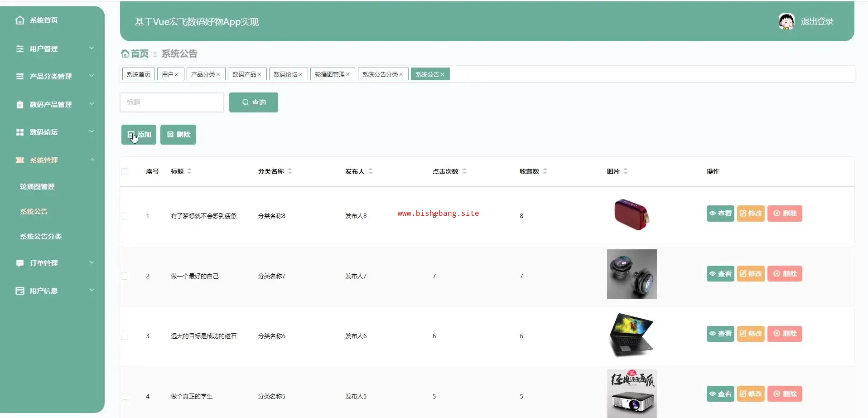Check the checkbox for row 1

[125, 216]
